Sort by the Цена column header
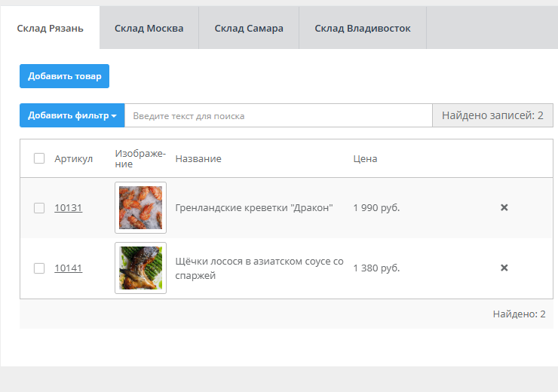 (x=365, y=159)
